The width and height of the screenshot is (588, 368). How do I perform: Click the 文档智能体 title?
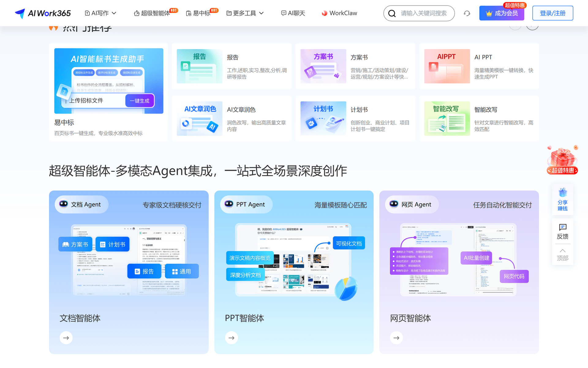click(x=80, y=318)
